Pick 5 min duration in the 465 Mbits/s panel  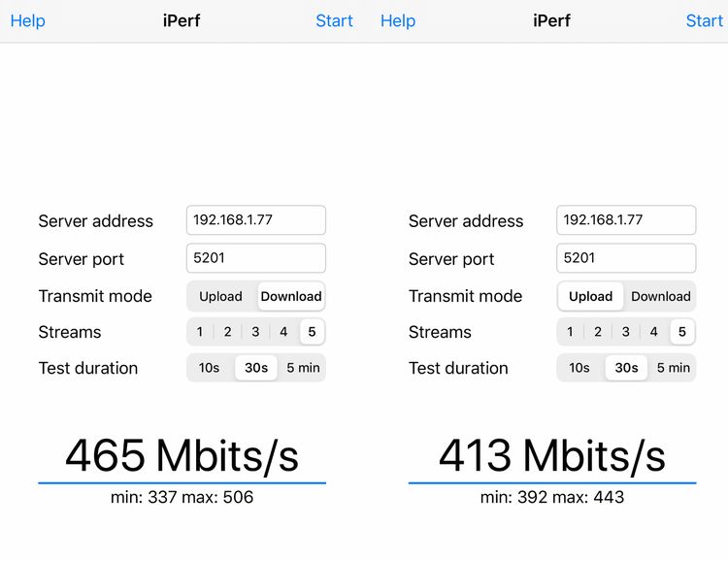click(303, 368)
